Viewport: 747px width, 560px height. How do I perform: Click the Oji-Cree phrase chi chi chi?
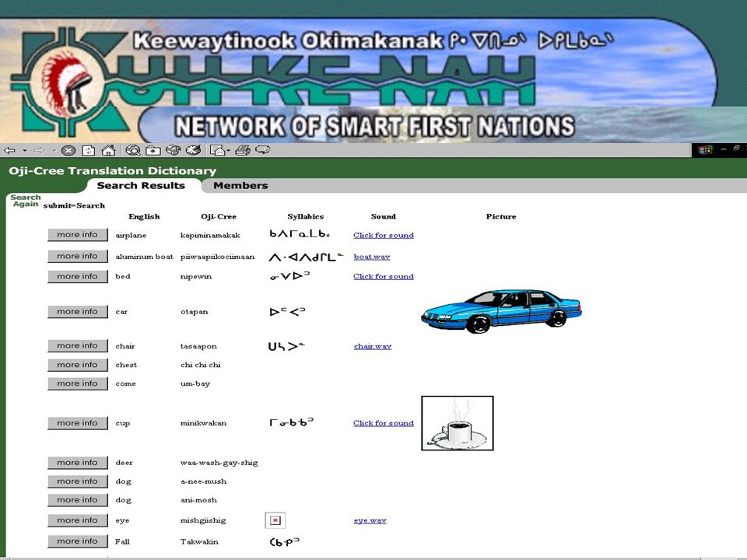[201, 366]
